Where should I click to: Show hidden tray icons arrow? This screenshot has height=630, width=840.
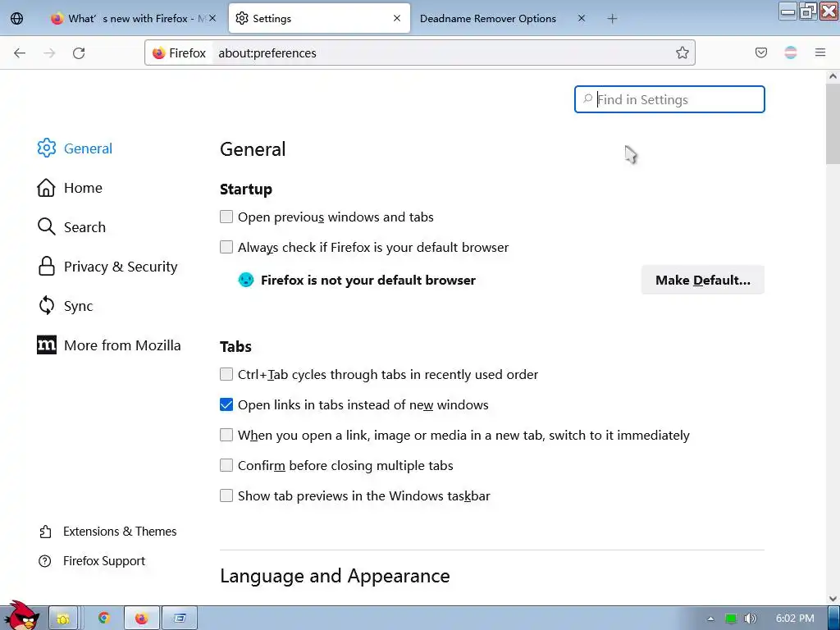(711, 619)
